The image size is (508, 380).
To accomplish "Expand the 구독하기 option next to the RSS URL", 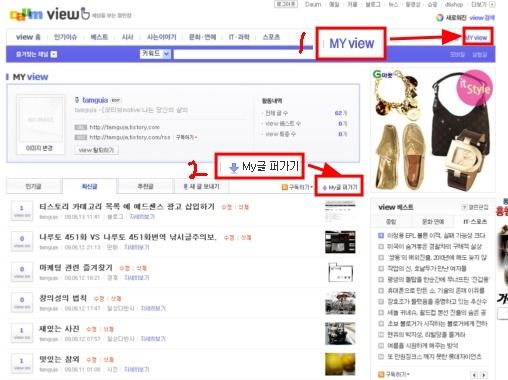I will (x=186, y=137).
